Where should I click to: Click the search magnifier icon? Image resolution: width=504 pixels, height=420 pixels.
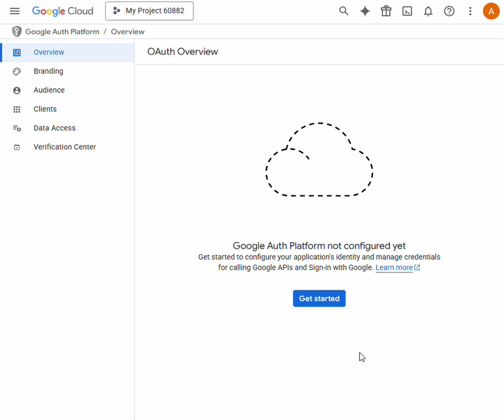coord(344,11)
